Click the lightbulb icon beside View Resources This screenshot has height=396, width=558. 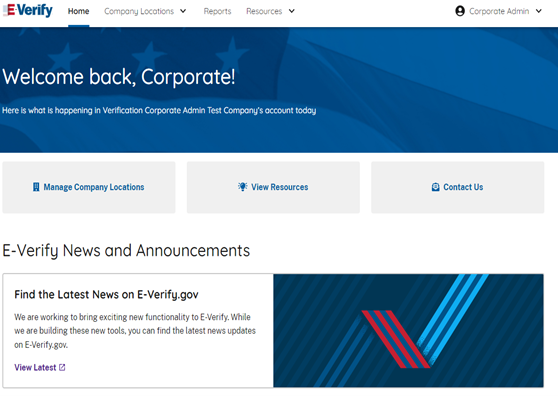243,187
